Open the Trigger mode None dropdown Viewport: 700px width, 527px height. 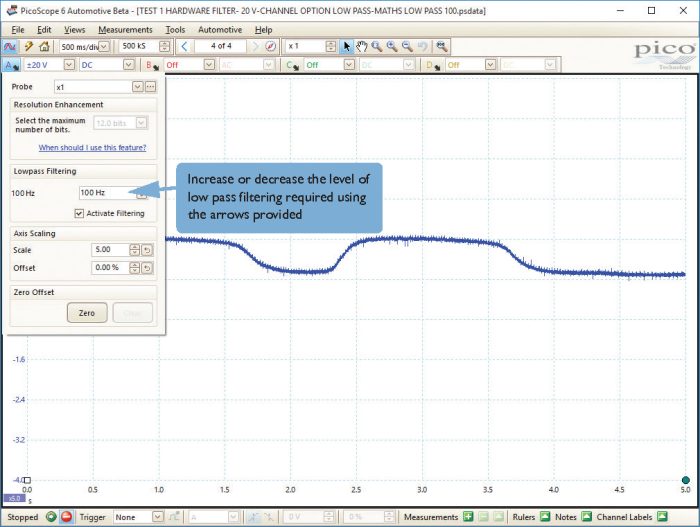158,517
